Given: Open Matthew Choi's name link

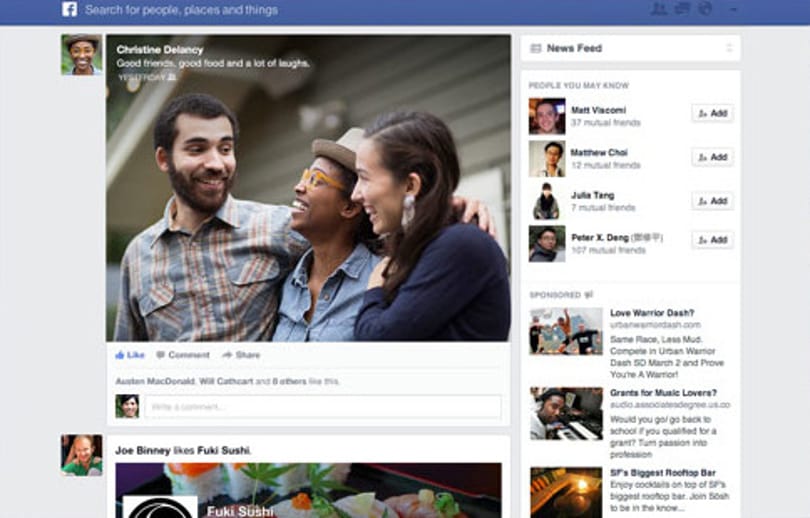Looking at the screenshot, I should (599, 152).
